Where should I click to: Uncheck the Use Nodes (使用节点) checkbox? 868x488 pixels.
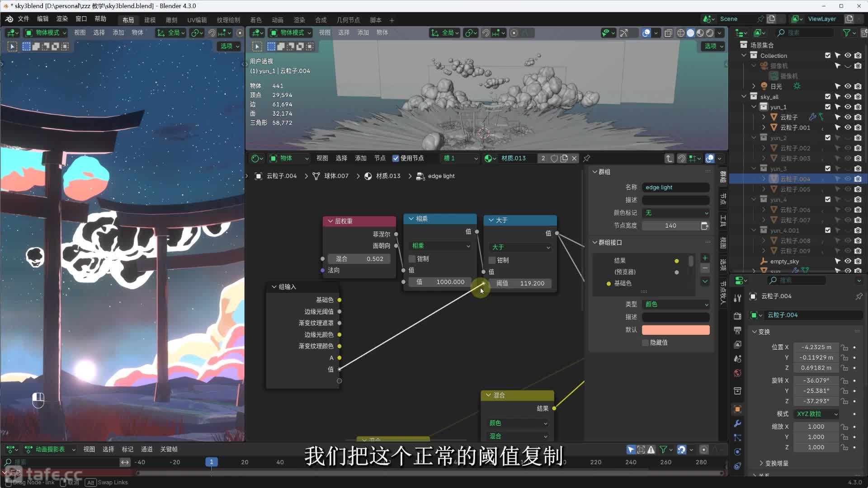396,158
